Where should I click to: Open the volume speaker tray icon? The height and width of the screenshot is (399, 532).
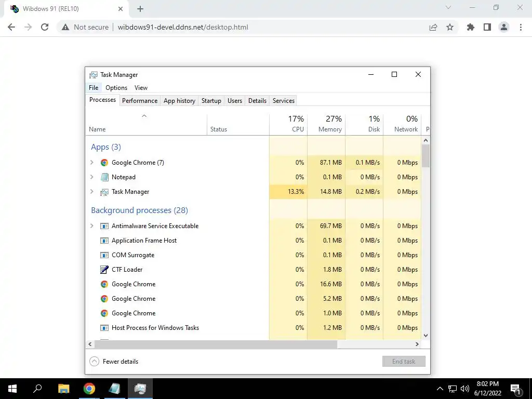pyautogui.click(x=465, y=389)
